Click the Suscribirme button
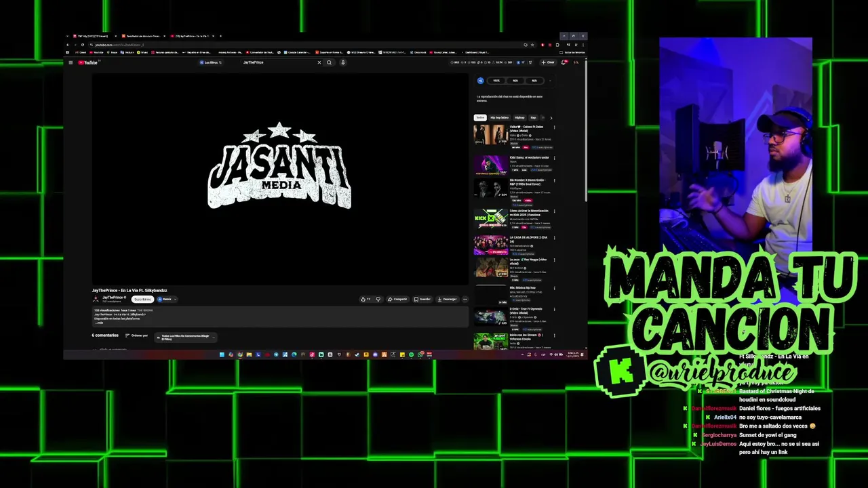The width and height of the screenshot is (868, 488). pyautogui.click(x=142, y=299)
